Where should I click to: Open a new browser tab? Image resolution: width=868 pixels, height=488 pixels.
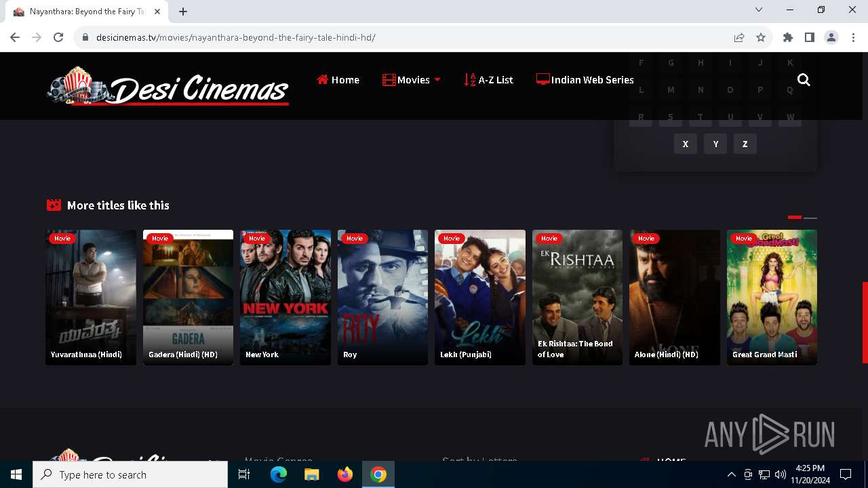183,12
